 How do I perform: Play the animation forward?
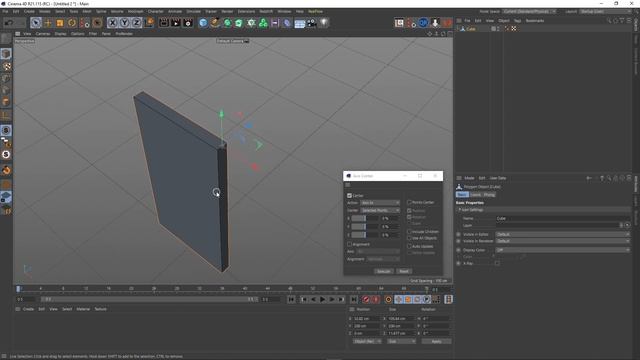[322, 300]
